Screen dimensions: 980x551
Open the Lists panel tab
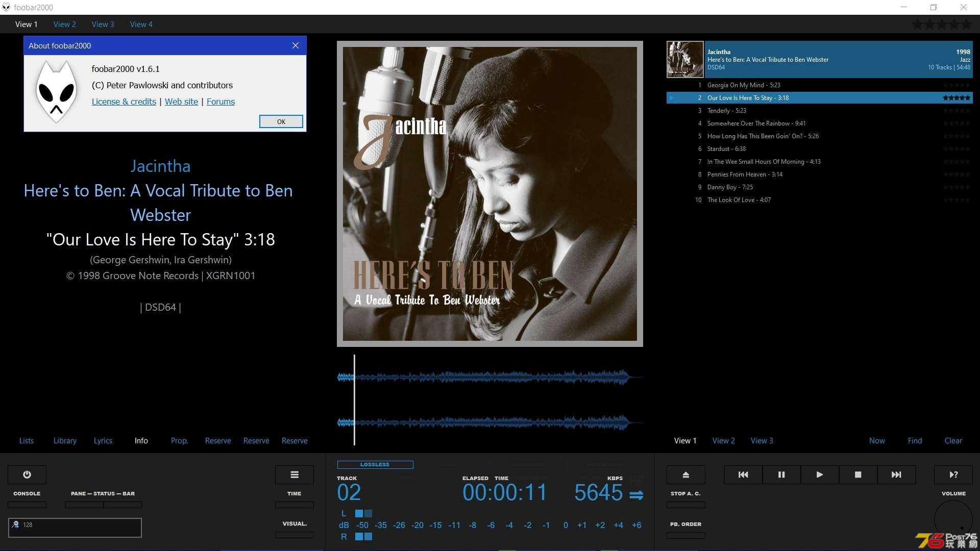tap(27, 441)
